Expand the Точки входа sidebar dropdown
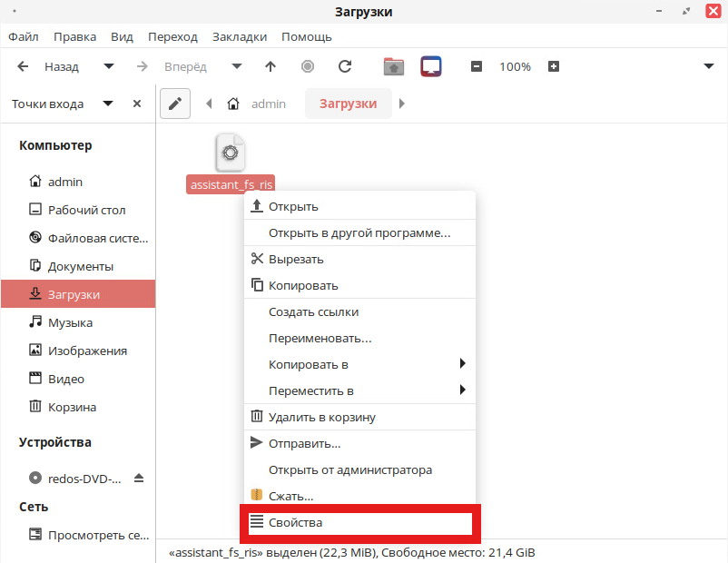The image size is (728, 563). tap(108, 104)
